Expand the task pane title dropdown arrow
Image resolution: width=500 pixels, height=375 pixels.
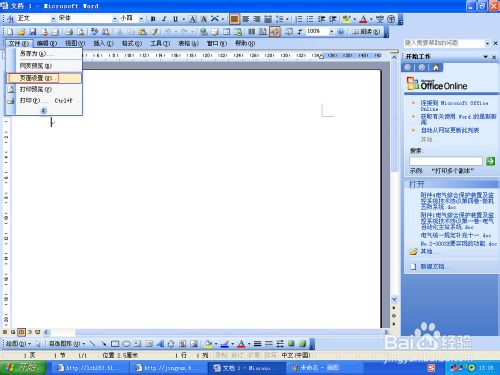tap(486, 57)
